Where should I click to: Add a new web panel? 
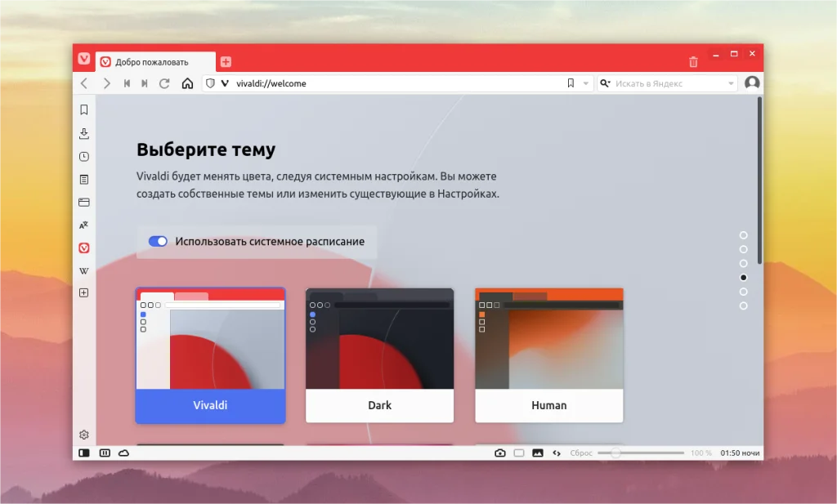83,292
